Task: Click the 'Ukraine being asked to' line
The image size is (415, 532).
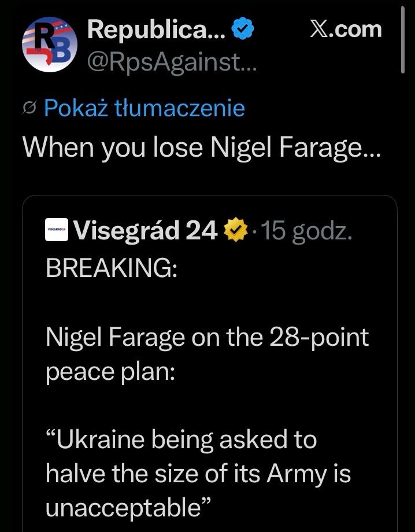Action: pos(181,440)
